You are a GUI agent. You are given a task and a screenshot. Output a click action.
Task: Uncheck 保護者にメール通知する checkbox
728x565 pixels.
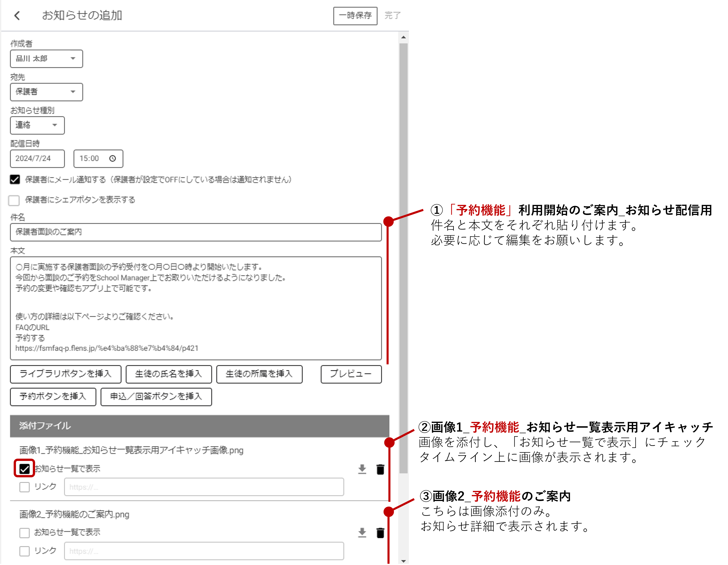click(x=15, y=179)
